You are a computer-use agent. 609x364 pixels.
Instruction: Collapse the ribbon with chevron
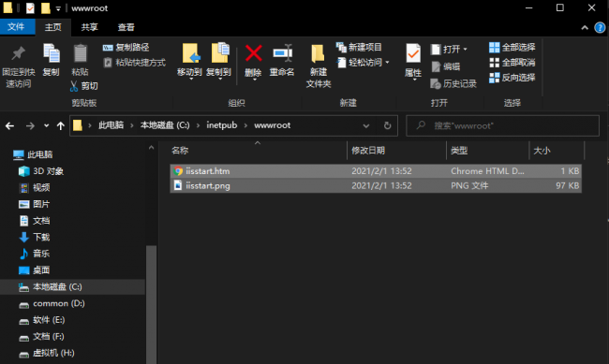pyautogui.click(x=585, y=27)
